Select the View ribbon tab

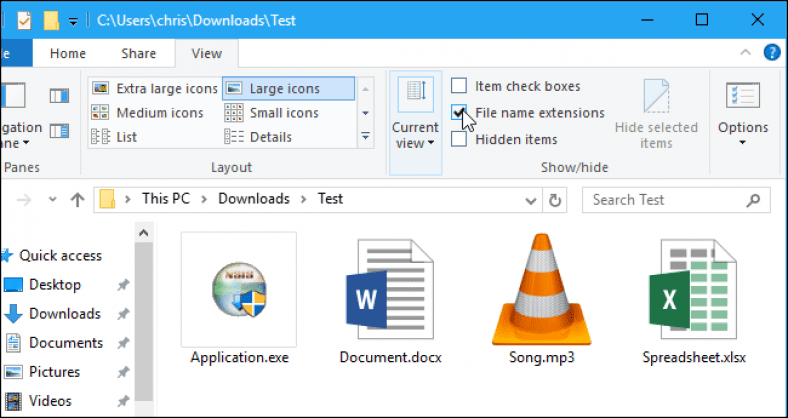[x=207, y=53]
